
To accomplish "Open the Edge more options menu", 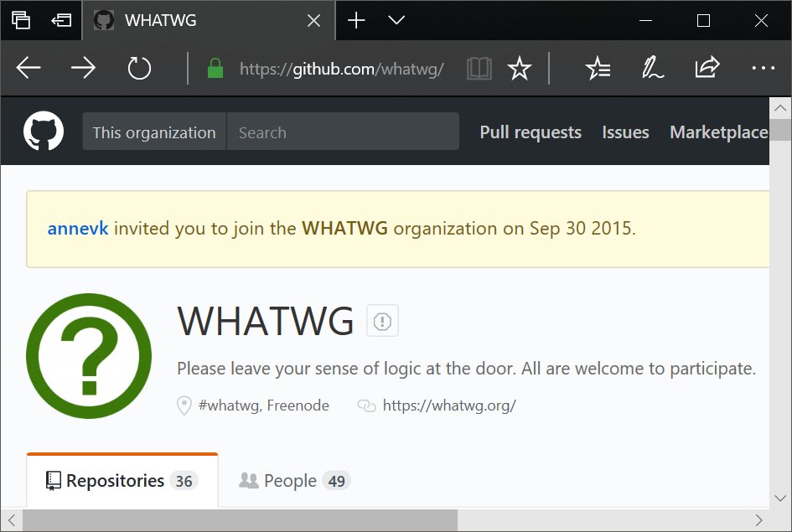I will coord(762,69).
